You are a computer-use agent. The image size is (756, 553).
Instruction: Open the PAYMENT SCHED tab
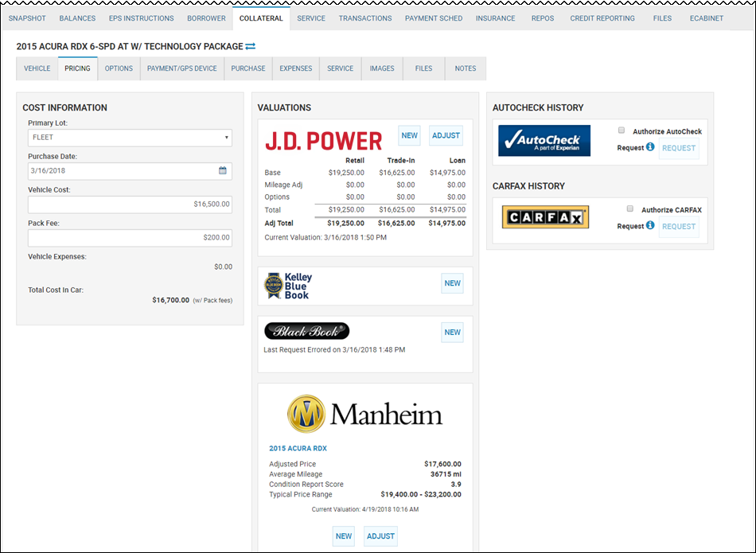pos(434,18)
